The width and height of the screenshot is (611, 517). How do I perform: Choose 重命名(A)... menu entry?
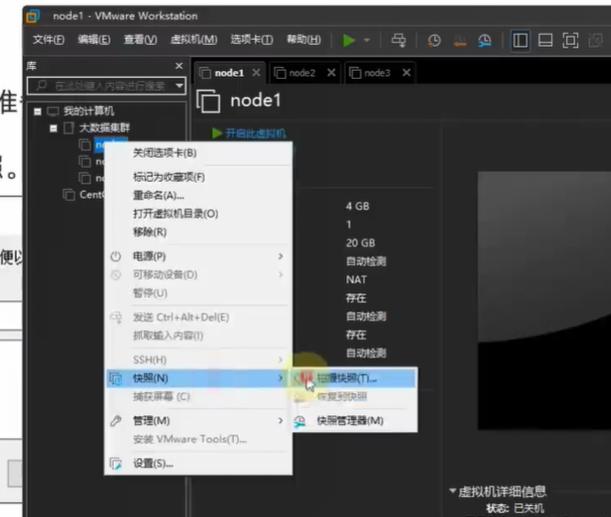pyautogui.click(x=198, y=195)
